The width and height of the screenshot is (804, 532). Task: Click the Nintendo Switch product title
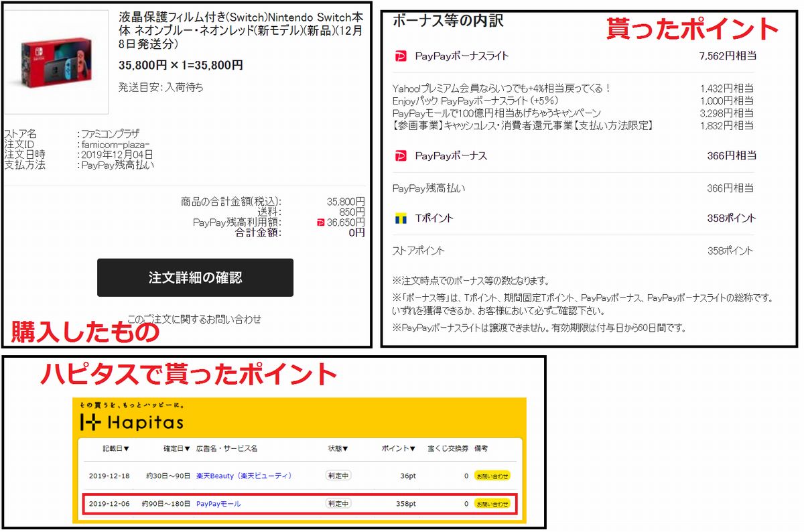241,32
